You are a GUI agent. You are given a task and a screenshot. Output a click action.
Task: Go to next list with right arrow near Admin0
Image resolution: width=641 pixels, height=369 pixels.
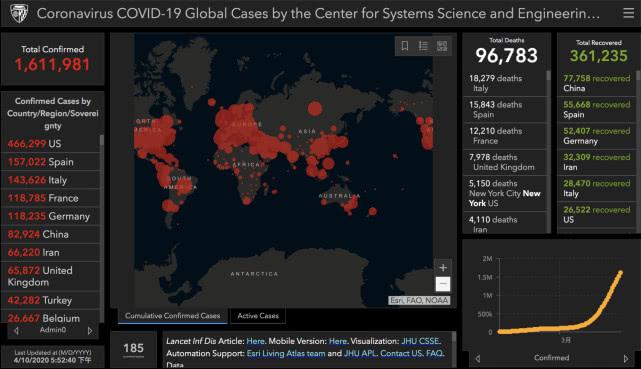click(90, 330)
